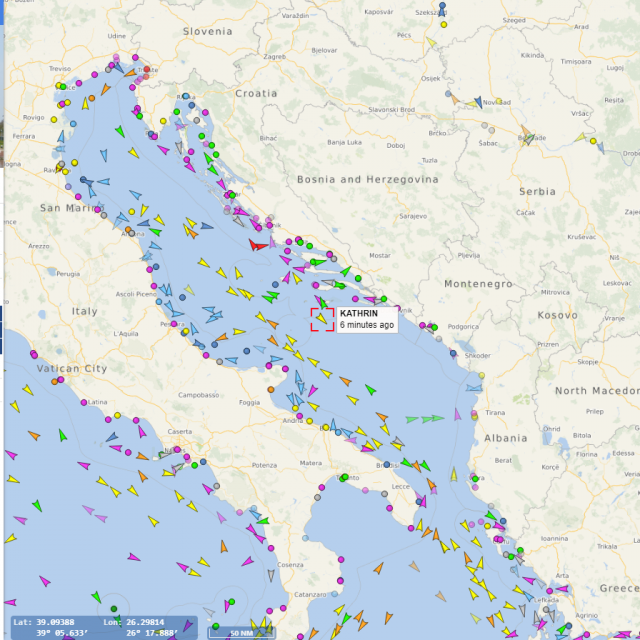Select the red vessel arrow off the Croatian coast
This screenshot has width=640, height=640.
click(257, 243)
